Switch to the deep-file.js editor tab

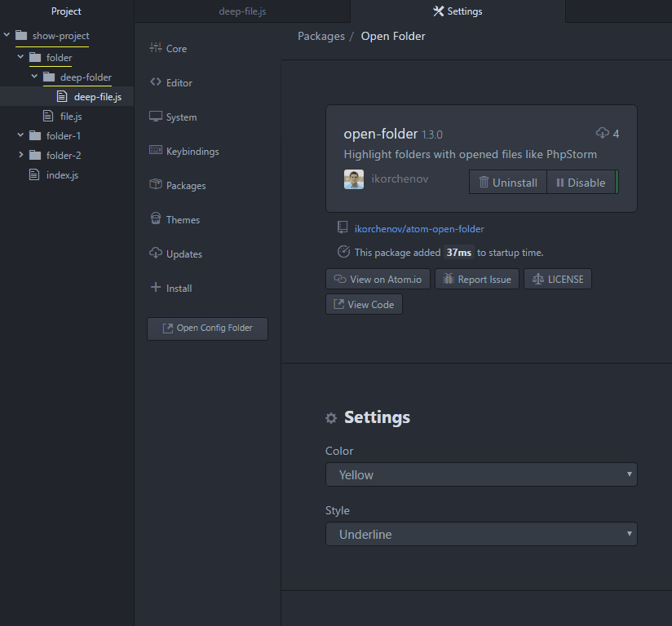[x=242, y=11]
